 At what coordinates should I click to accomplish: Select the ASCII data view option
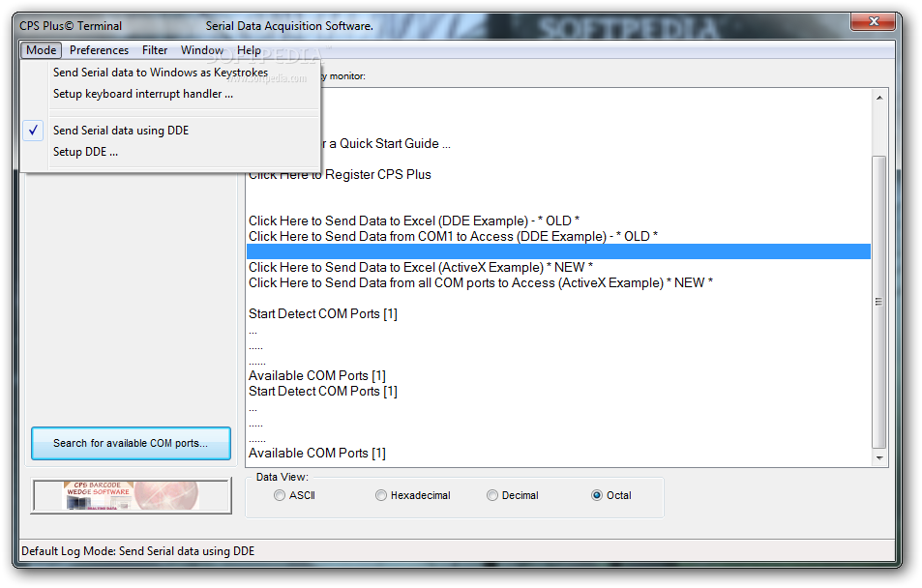[x=294, y=496]
